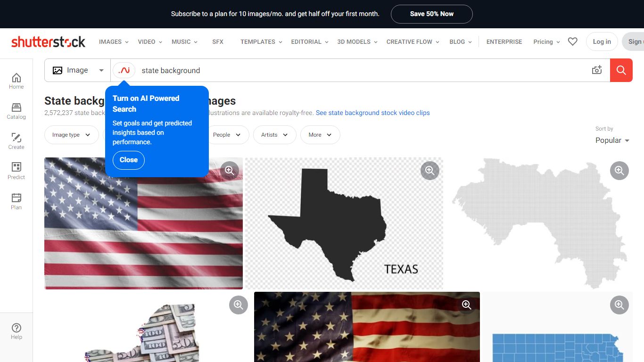
Task: Open the Texas silhouette map thumbnail
Action: pyautogui.click(x=344, y=223)
